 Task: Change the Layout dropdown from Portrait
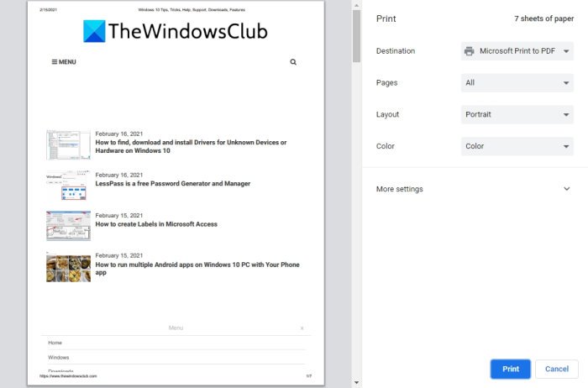pos(517,115)
